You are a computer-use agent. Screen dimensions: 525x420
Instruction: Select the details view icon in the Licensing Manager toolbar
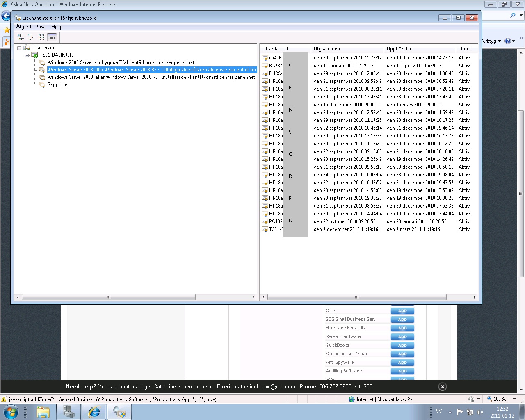pos(52,37)
